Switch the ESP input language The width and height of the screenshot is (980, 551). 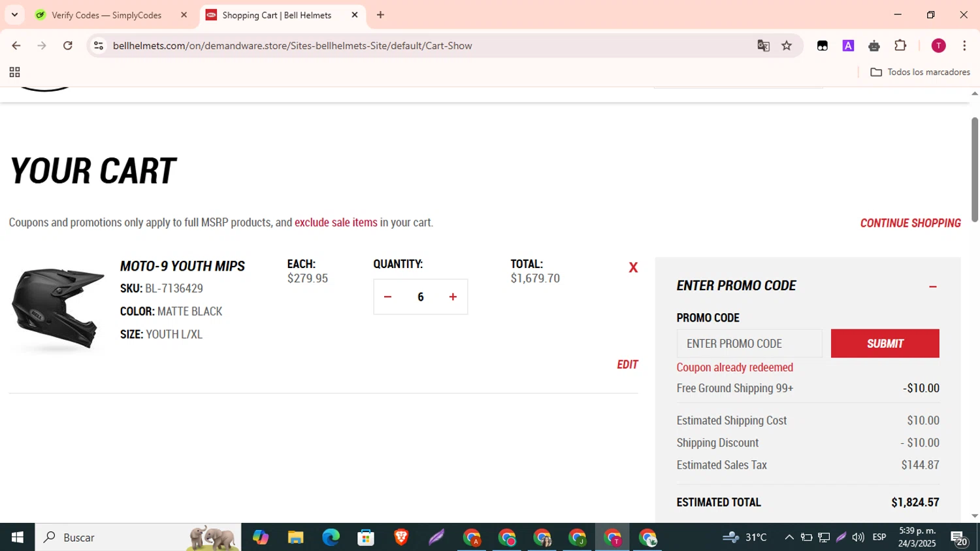879,537
